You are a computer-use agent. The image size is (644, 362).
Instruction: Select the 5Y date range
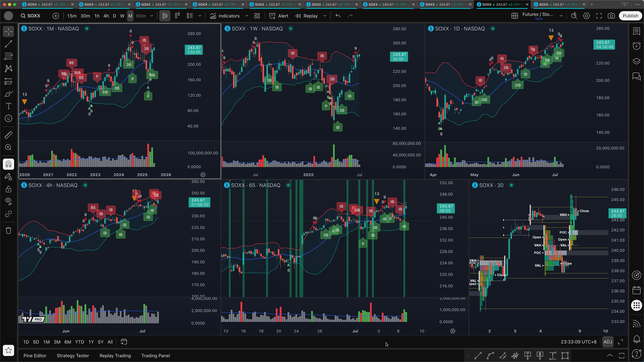coord(100,342)
